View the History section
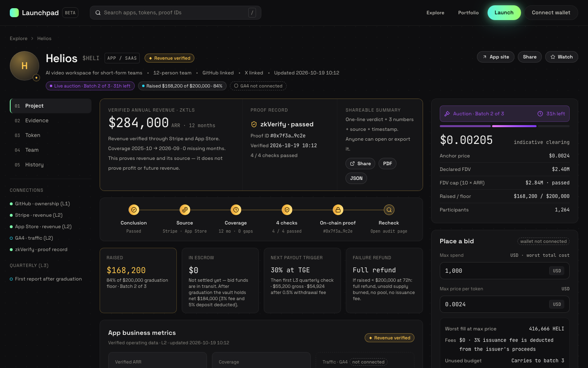588x368 pixels. (51, 165)
